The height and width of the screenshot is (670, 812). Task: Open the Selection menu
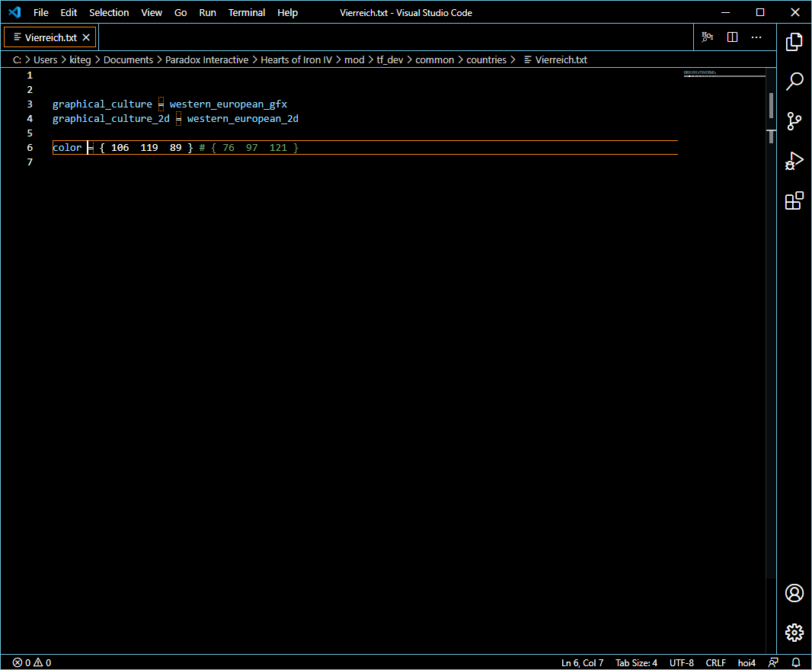[109, 12]
